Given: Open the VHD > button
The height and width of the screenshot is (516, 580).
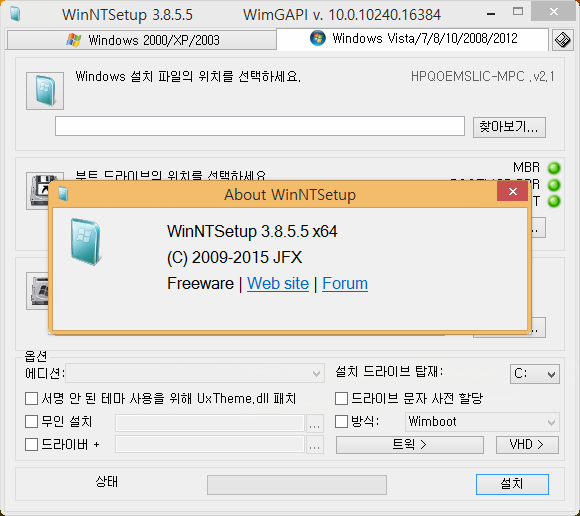Looking at the screenshot, I should (527, 445).
